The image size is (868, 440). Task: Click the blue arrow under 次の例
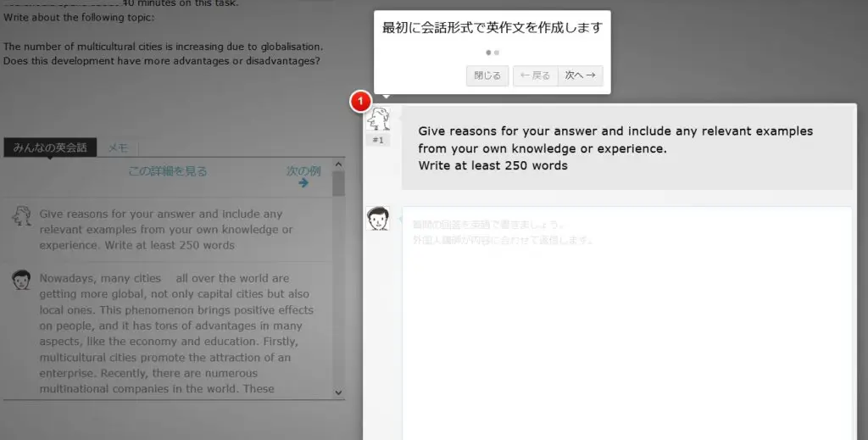pyautogui.click(x=303, y=182)
